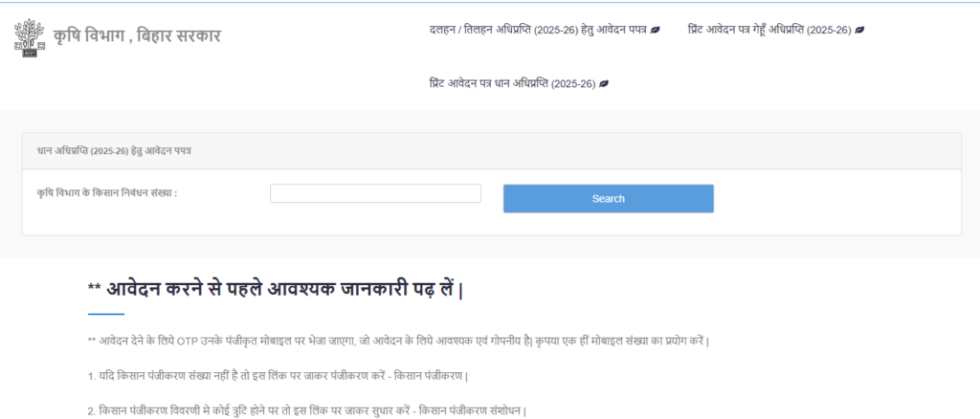Click the short blue divider under heading
This screenshot has height=419, width=980.
[x=105, y=314]
